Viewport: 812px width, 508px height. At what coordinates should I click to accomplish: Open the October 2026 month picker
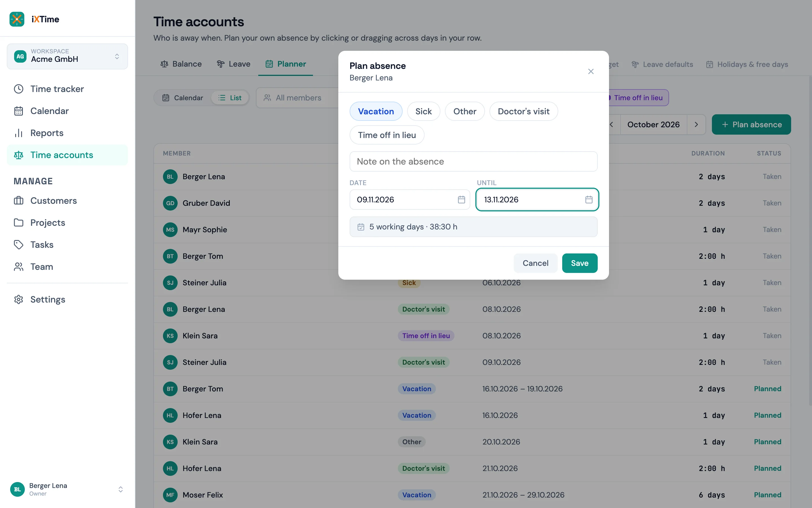pos(653,125)
